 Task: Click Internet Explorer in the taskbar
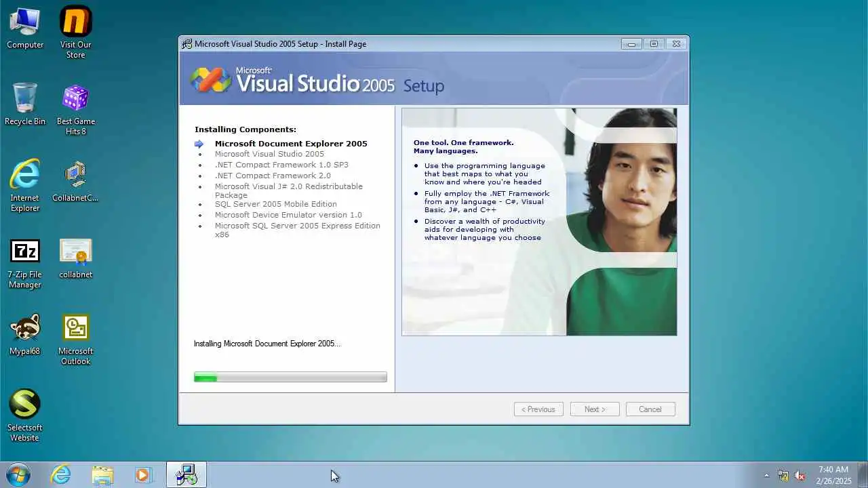click(x=61, y=474)
